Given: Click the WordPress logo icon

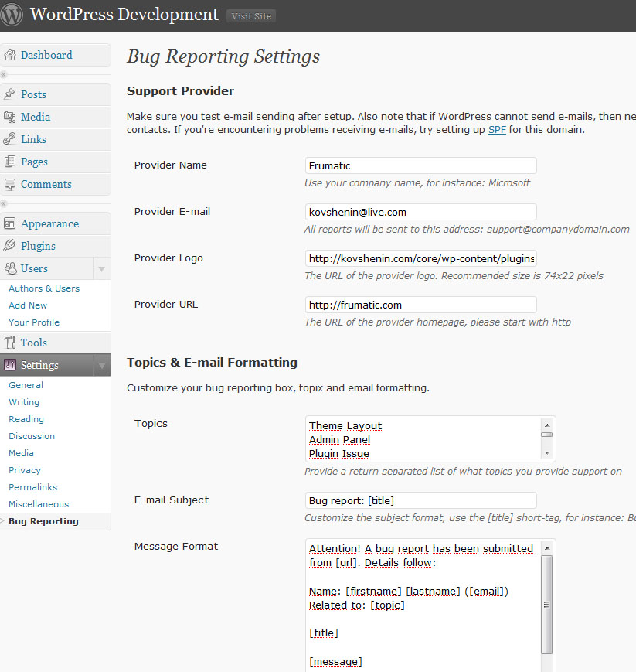Looking at the screenshot, I should (11, 14).
